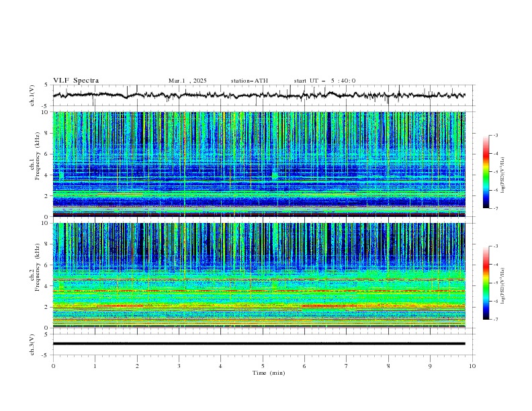Click the ch.1 spectrogram color scale bar
Image resolution: width=532 pixels, height=411 pixels.
486,171
